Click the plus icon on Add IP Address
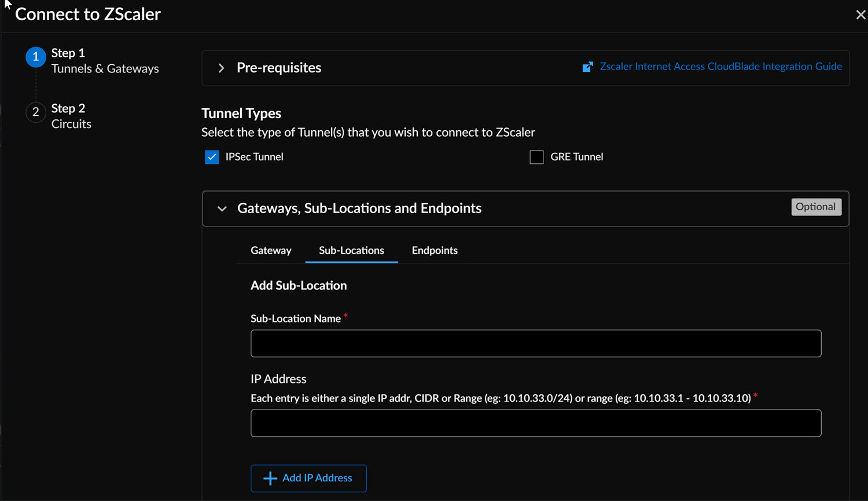868x501 pixels. 270,478
